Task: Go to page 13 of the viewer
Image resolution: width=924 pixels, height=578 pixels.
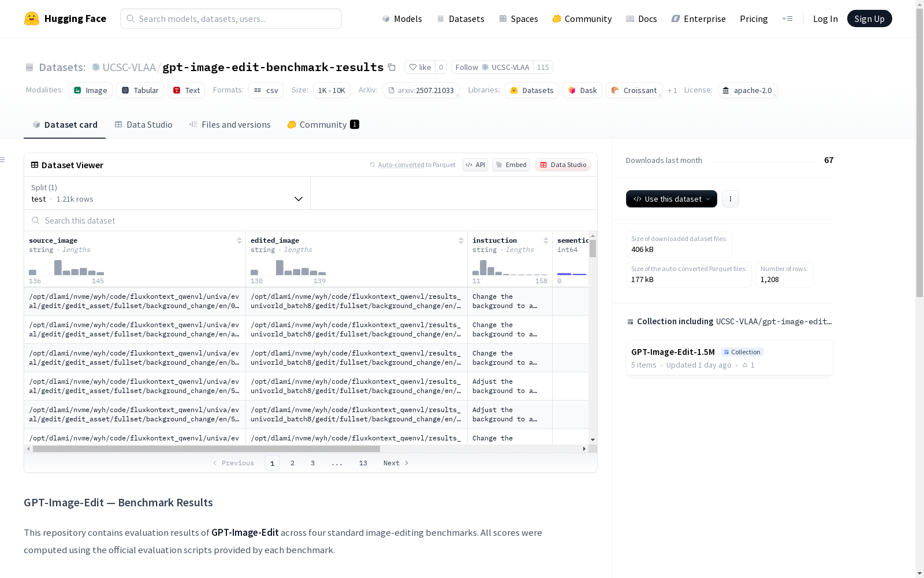Action: tap(363, 463)
